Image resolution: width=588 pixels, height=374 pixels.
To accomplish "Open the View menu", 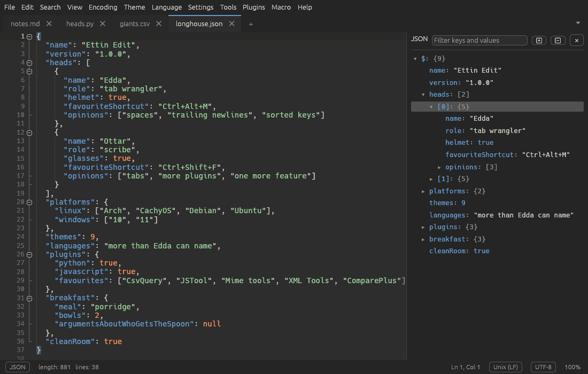I will 75,7.
